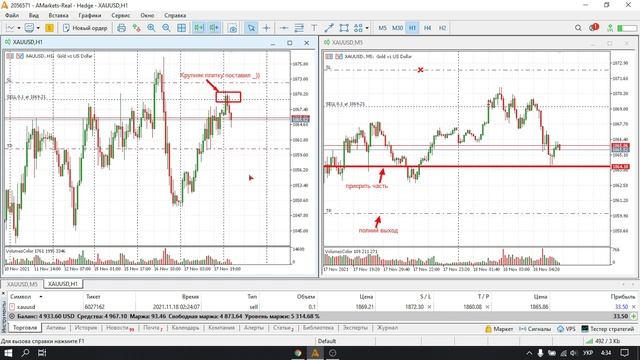The image size is (640, 360).
Task: Switch to the XAUUSD,M5 chart tab
Action: coord(22,284)
